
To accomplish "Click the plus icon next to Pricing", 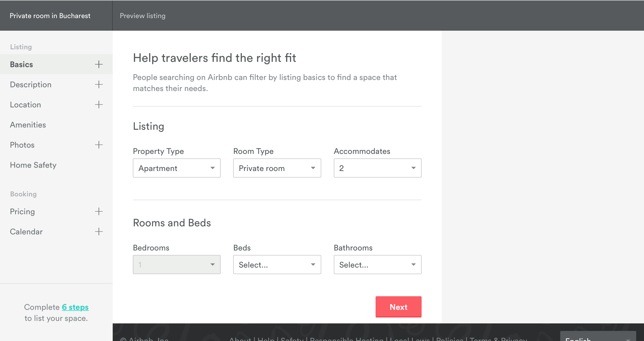I will 99,211.
